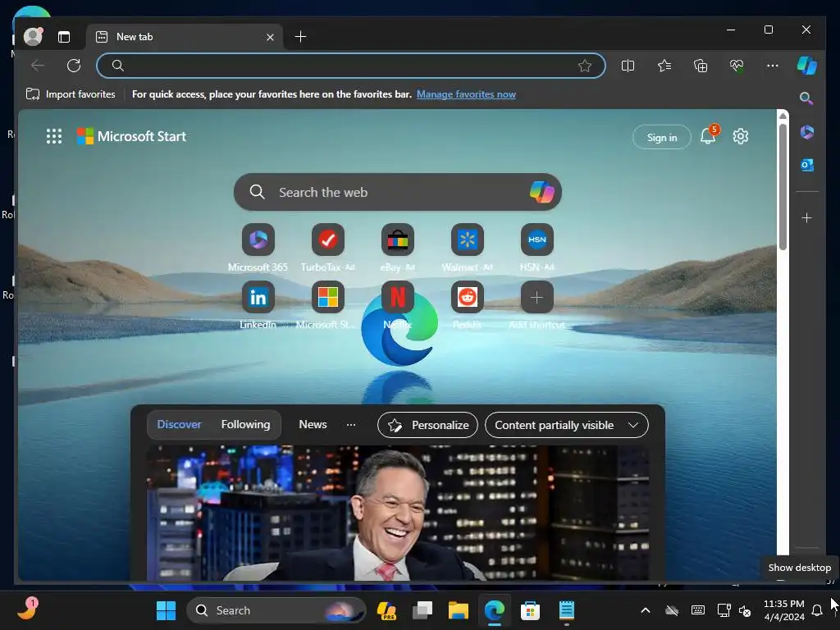The width and height of the screenshot is (840, 630).
Task: Follow the Manage favorites now link
Action: [x=466, y=94]
